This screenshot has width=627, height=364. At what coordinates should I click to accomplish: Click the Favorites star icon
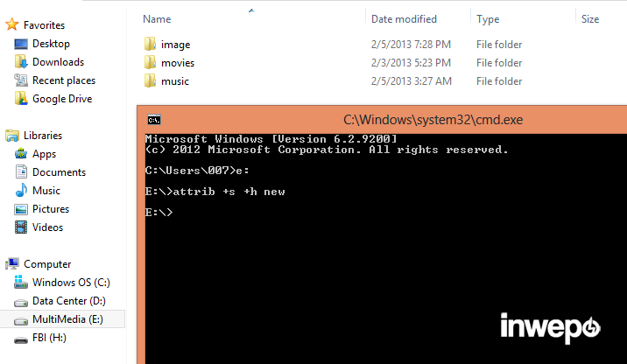[x=12, y=24]
